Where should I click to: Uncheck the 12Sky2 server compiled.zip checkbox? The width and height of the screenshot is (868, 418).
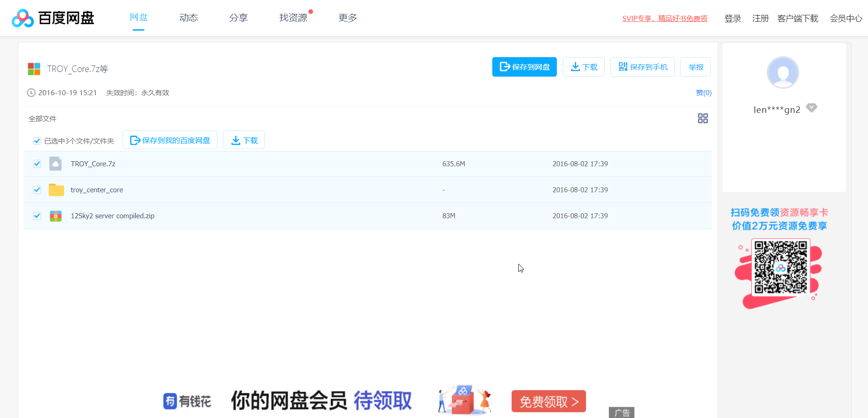37,216
